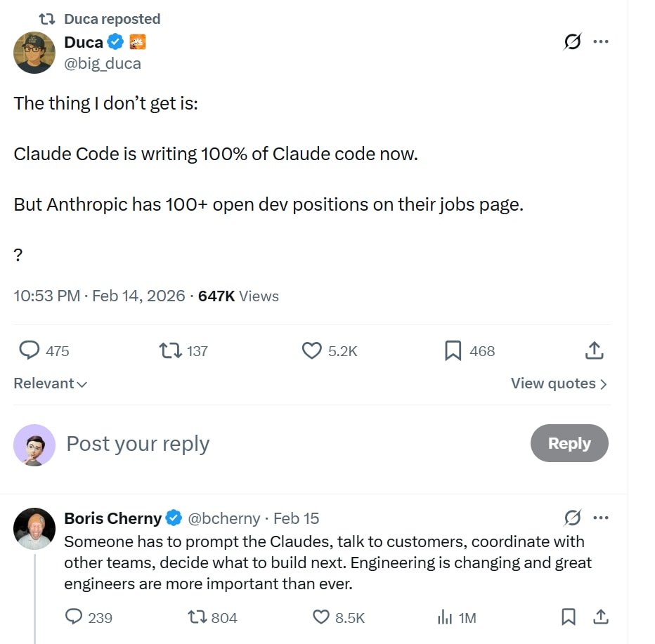
Task: Repost Boris Cherny's reply with 804 reposts
Action: [197, 617]
